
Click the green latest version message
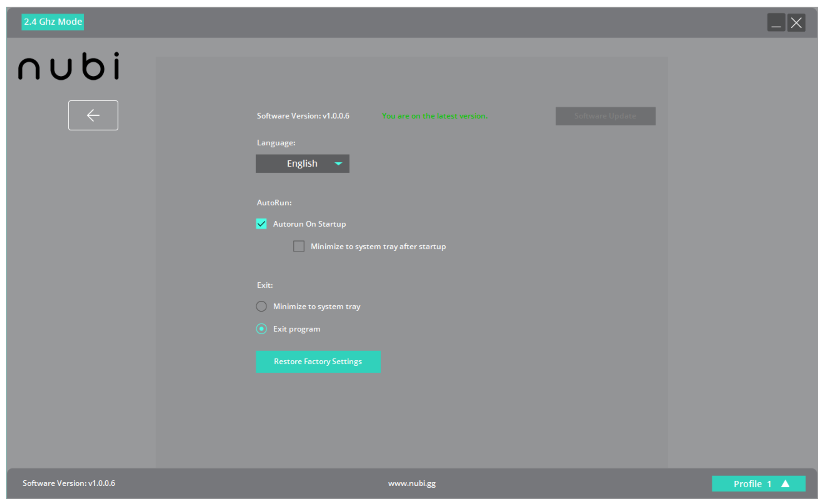(x=434, y=116)
